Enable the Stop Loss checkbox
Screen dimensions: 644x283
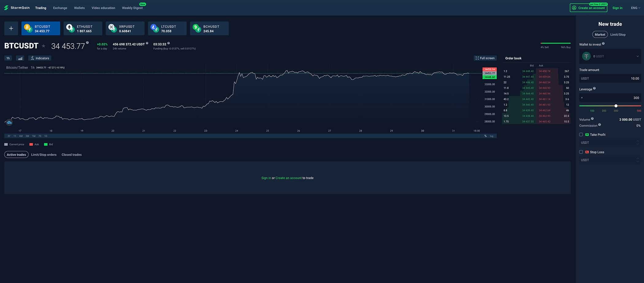(x=581, y=152)
